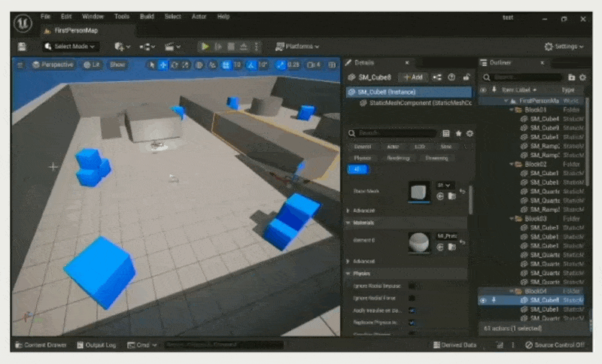Screen dimensions: 602x364
Task: Toggle grid snapping icon in viewport toolbar
Action: (225, 65)
